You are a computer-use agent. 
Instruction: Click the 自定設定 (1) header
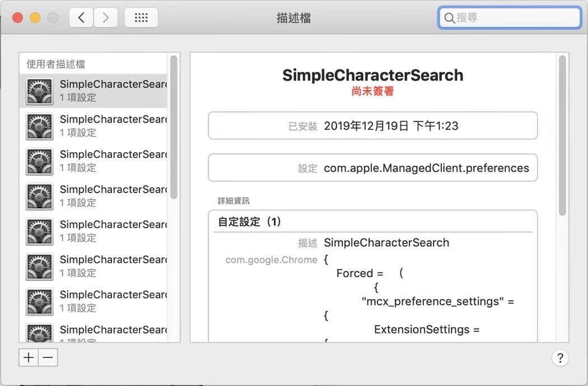coord(249,222)
